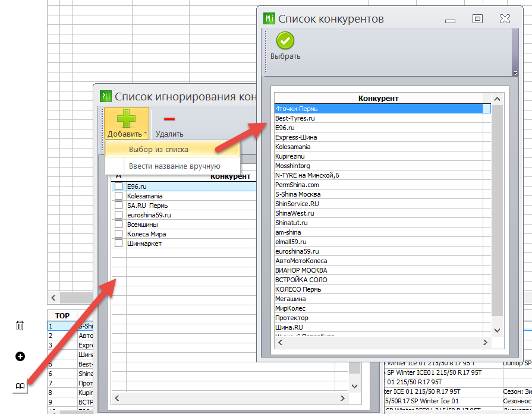This screenshot has width=532, height=414.
Task: Check the SA.RU Пермь checkbox
Action: (x=118, y=205)
